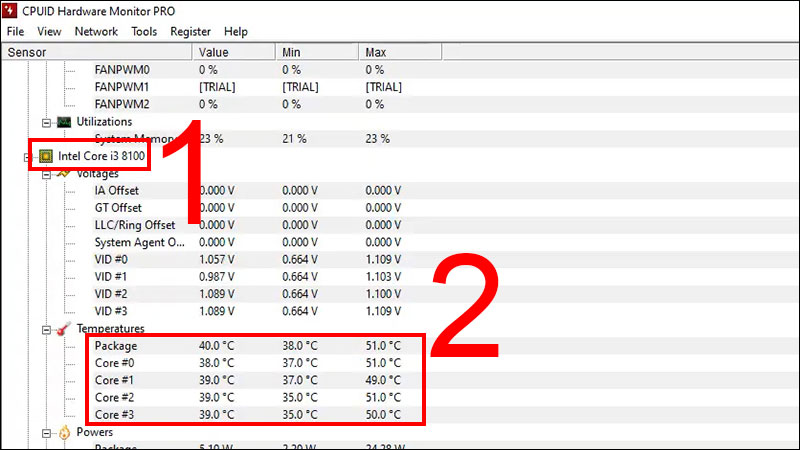Open the File menu
800x450 pixels.
point(15,31)
